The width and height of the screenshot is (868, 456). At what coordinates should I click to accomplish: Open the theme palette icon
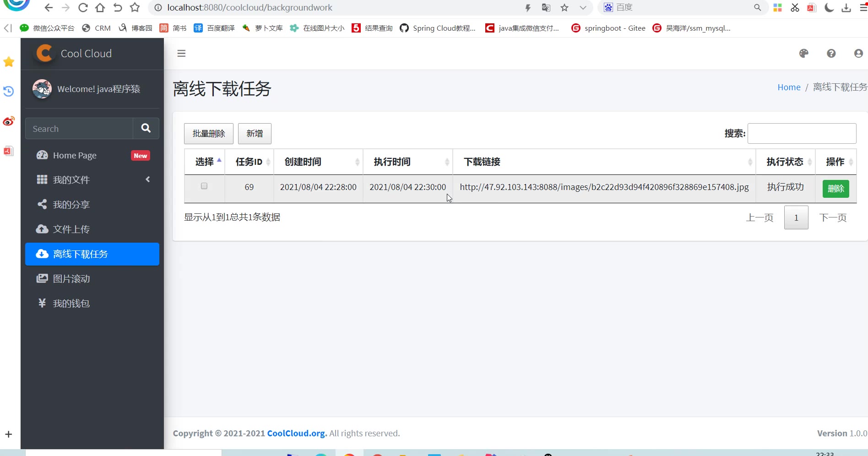(x=803, y=54)
